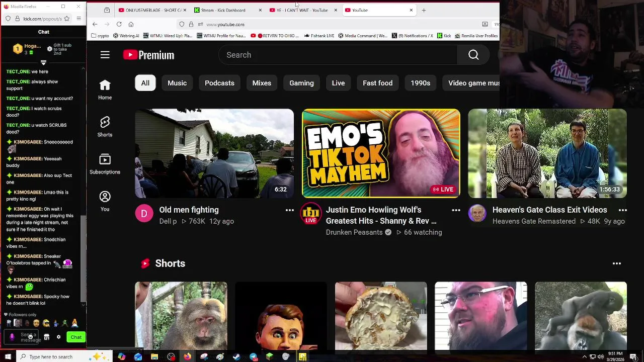The width and height of the screenshot is (644, 362).
Task: Click the Shorts section heading
Action: [170, 263]
